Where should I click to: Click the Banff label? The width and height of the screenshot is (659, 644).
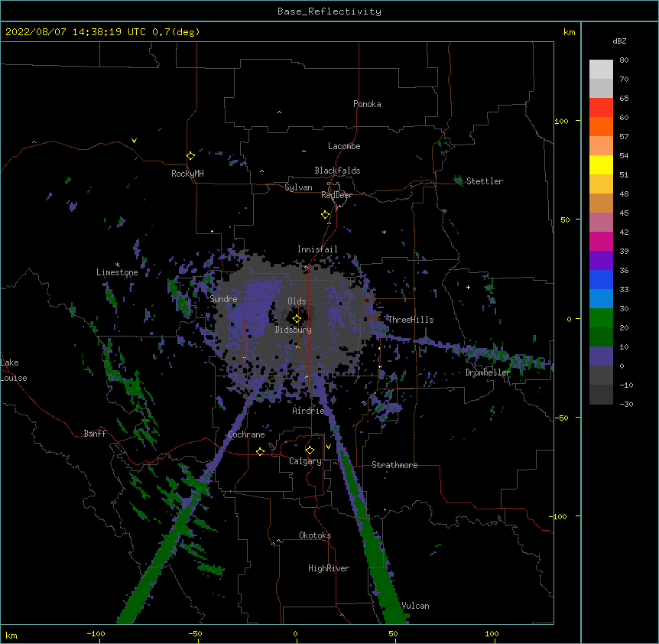tap(95, 434)
